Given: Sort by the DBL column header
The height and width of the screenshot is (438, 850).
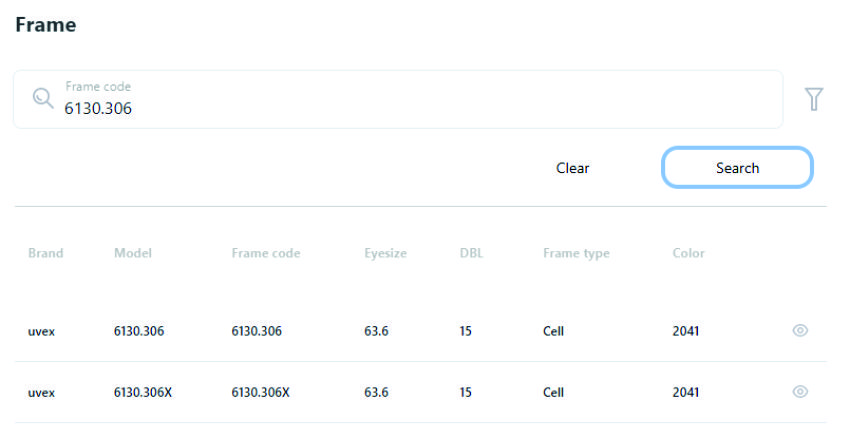Looking at the screenshot, I should point(470,253).
